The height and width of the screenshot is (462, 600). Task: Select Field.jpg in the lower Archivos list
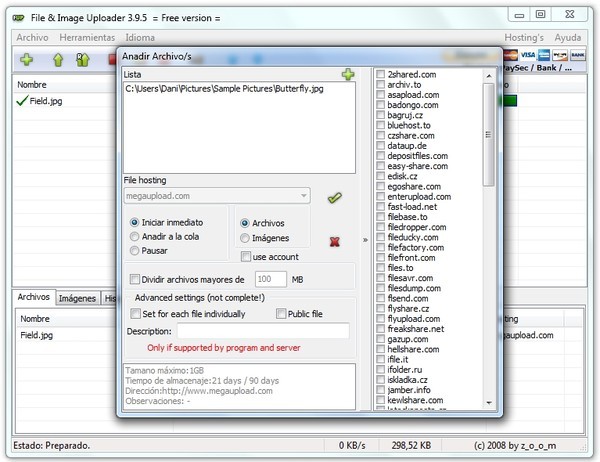(x=37, y=335)
